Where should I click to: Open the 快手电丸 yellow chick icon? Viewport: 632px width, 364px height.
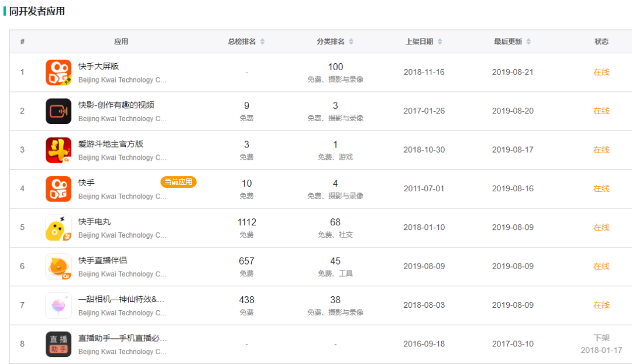click(59, 228)
